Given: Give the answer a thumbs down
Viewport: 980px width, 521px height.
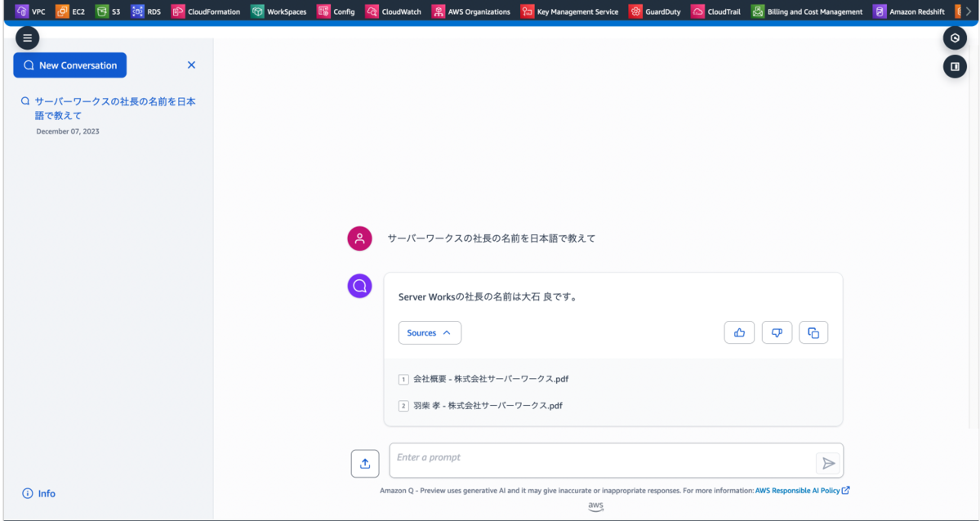Looking at the screenshot, I should tap(777, 332).
